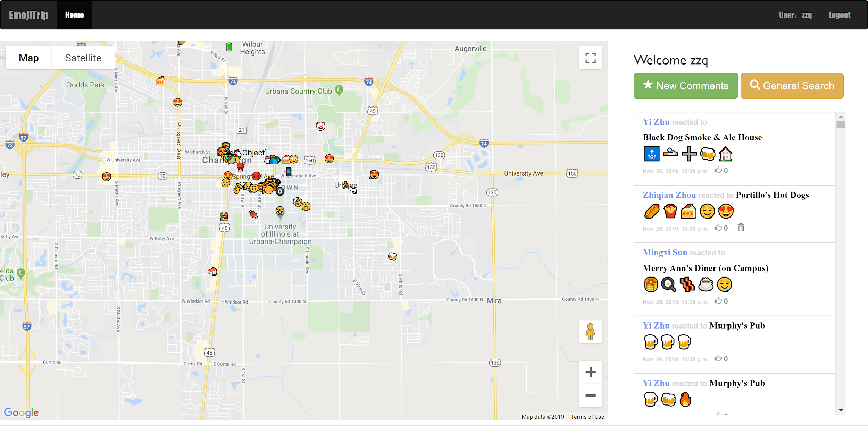Image resolution: width=868 pixels, height=426 pixels.
Task: Click the clown face marker on map
Action: tap(321, 126)
